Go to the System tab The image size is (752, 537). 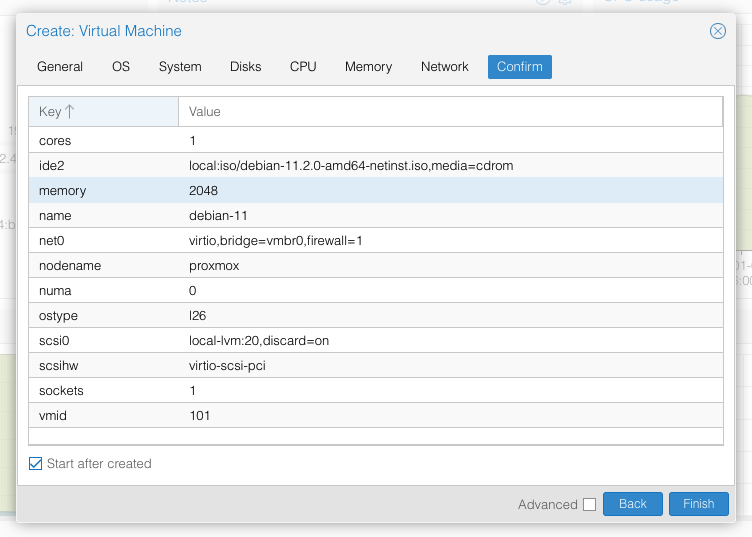[x=180, y=67]
